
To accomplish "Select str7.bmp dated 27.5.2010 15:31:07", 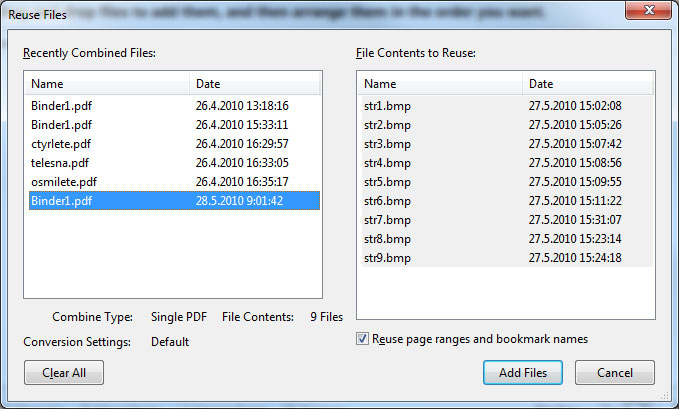I will pos(387,220).
